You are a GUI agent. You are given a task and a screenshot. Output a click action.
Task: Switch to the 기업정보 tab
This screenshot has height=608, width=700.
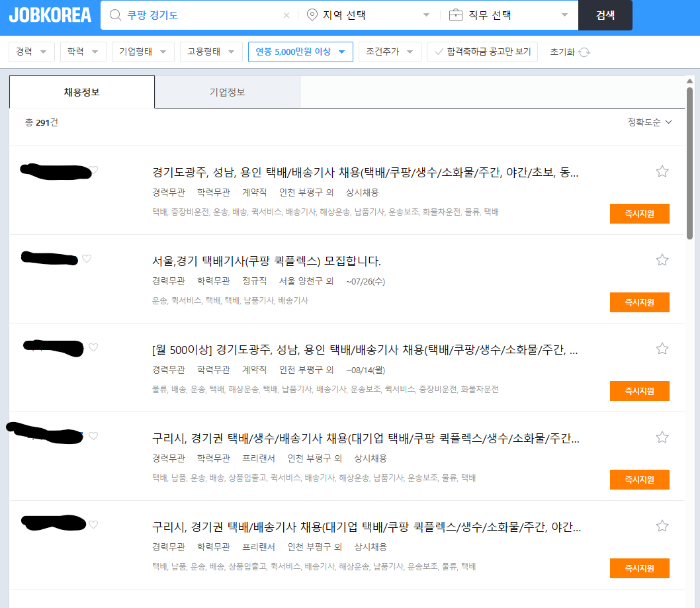point(227,92)
